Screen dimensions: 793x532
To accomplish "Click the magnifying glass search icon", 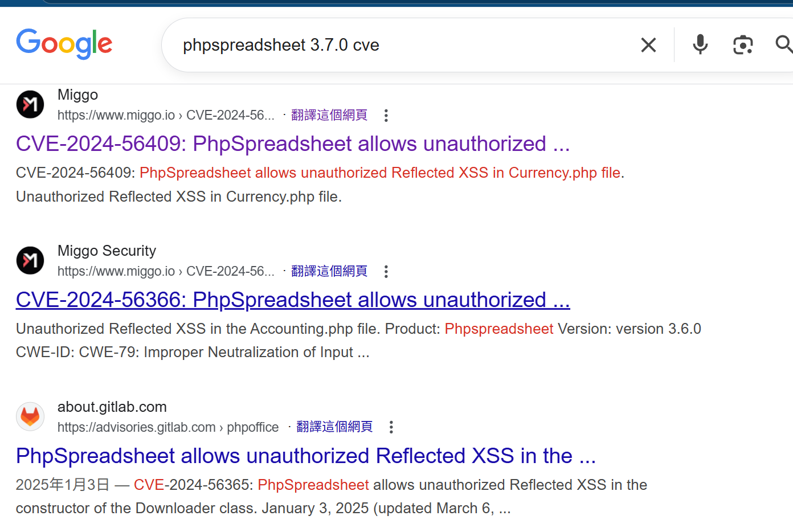I will [x=784, y=44].
